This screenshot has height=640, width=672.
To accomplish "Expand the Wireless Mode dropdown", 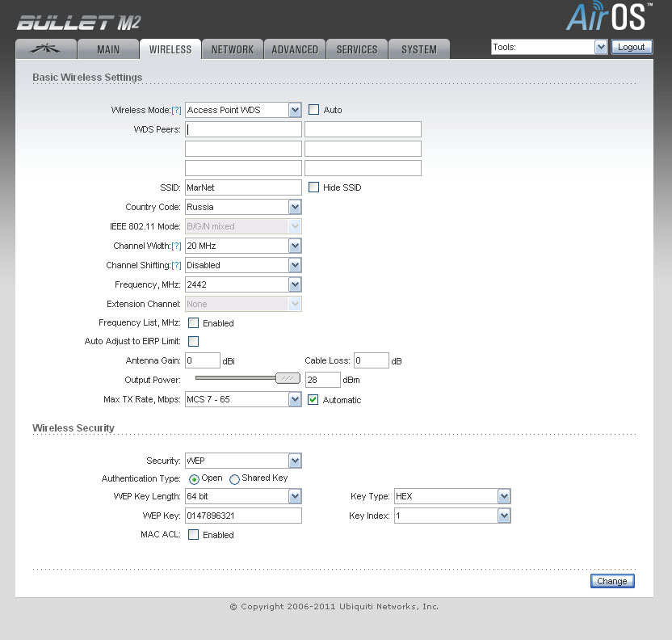I will tap(243, 110).
